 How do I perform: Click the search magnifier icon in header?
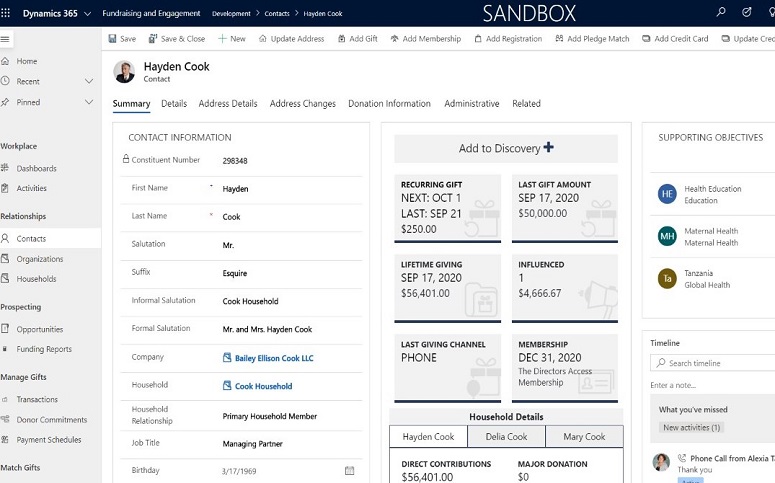(x=721, y=13)
